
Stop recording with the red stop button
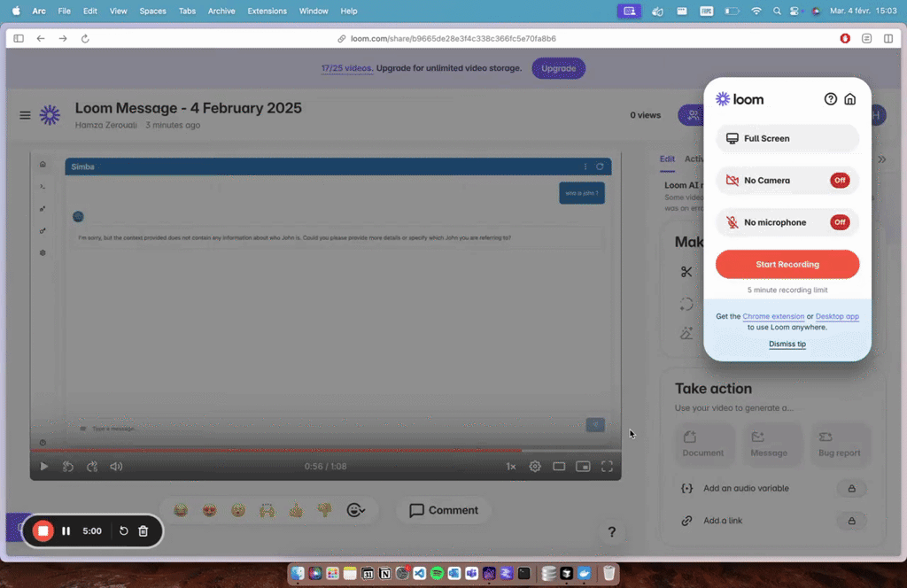[x=43, y=530]
